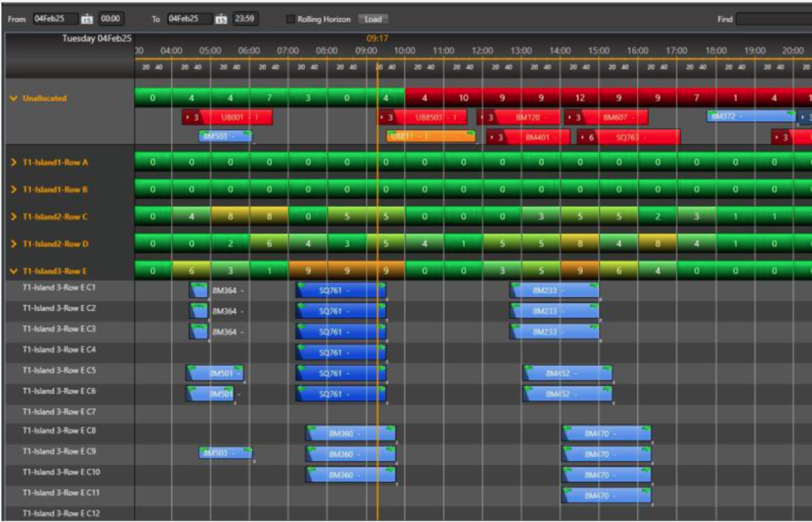Expand the T1-Island1-Row B group
The height and width of the screenshot is (522, 812).
pos(14,190)
